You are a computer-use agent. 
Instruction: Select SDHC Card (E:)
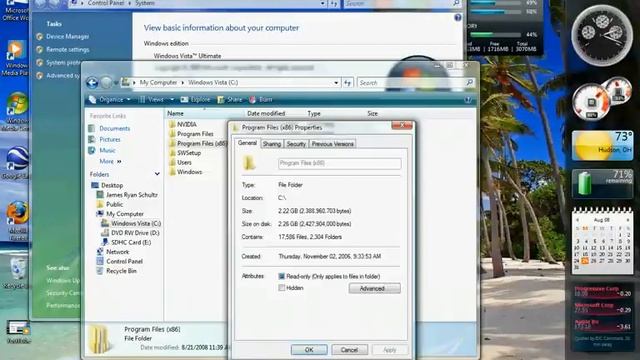(127, 242)
